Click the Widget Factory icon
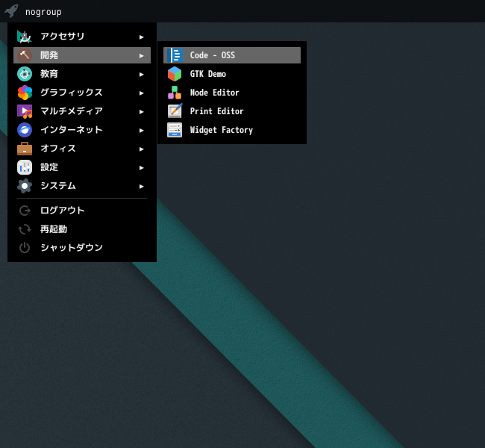The width and height of the screenshot is (485, 448). (x=175, y=130)
